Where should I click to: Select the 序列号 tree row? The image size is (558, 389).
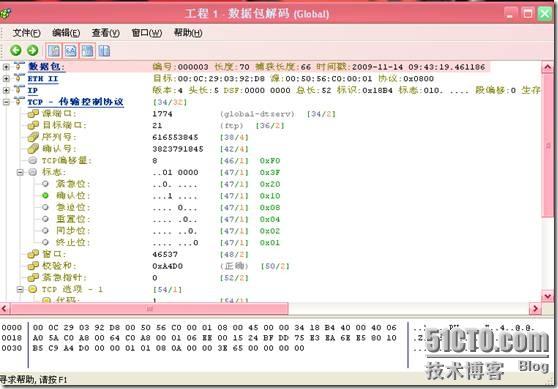coord(138,137)
